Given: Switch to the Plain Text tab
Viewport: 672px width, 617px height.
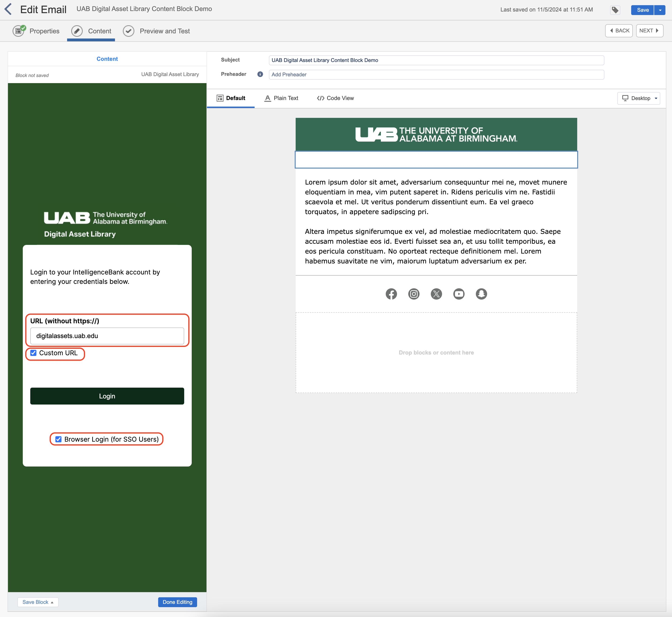Looking at the screenshot, I should click(281, 98).
